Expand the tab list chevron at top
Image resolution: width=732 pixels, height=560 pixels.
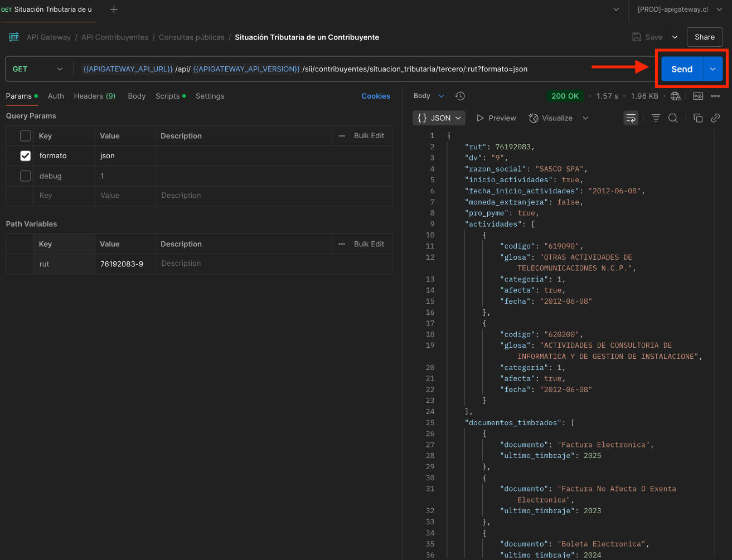click(x=616, y=9)
